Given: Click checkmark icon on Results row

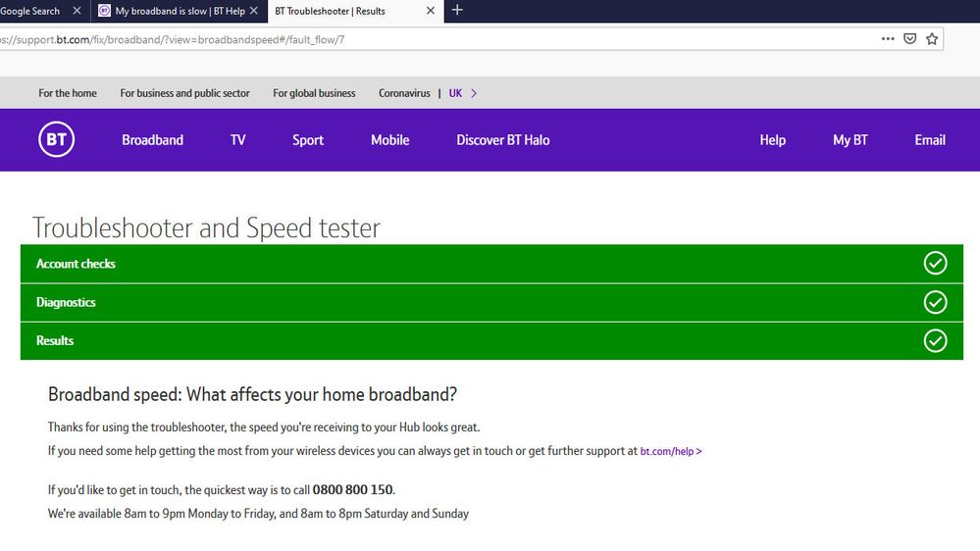Looking at the screenshot, I should (x=935, y=340).
